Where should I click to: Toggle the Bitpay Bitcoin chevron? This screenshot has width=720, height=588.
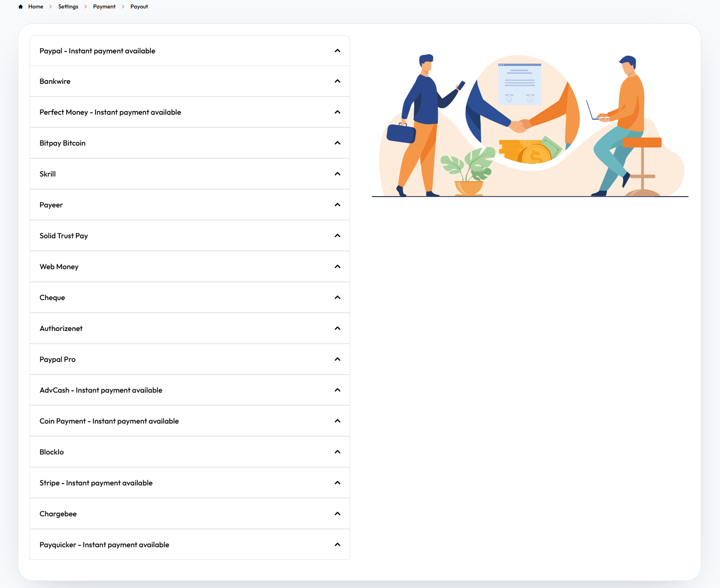(x=338, y=143)
